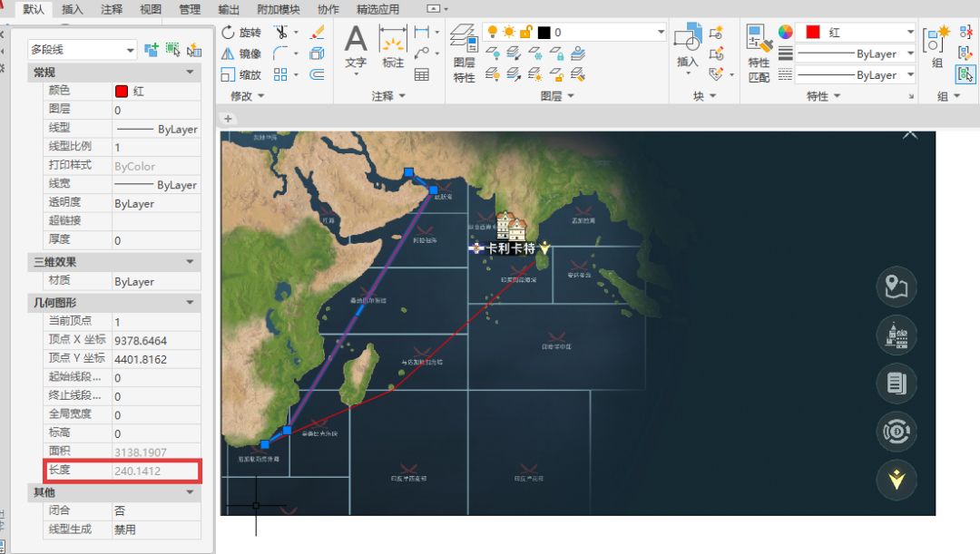Open the linetype ByLayer dropdown in ribbon
This screenshot has width=980, height=554.
[x=910, y=75]
